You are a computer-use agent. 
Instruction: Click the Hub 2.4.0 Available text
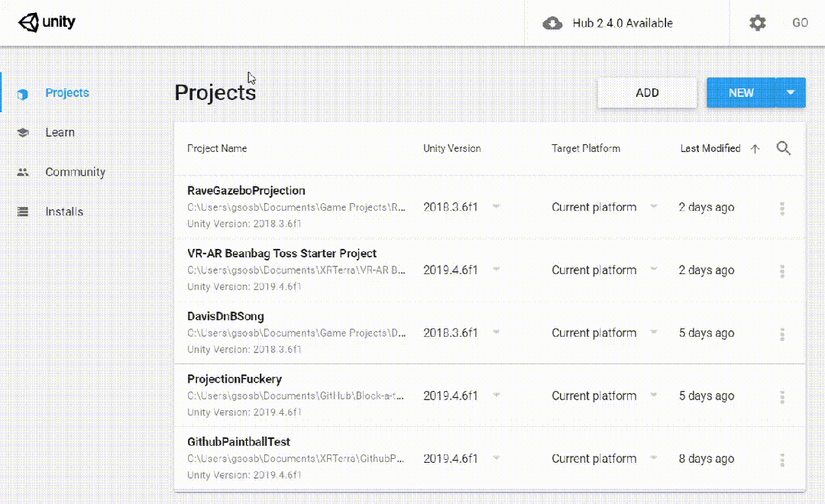point(623,23)
